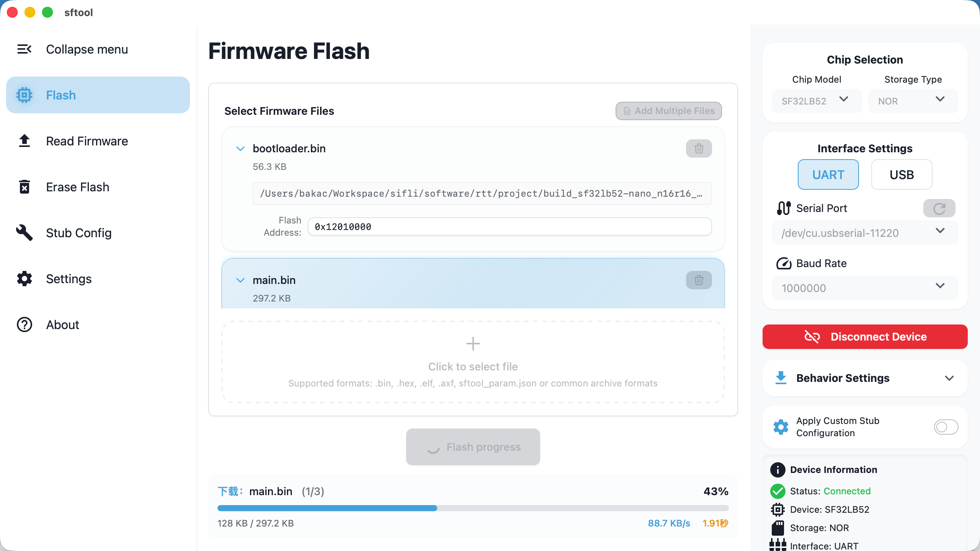Select the UART interface option

(x=828, y=175)
